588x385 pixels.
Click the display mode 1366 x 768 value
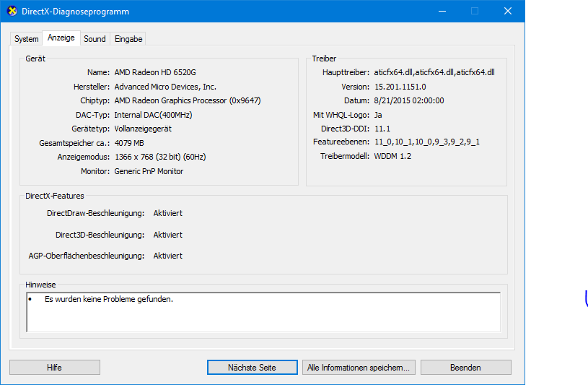[160, 157]
